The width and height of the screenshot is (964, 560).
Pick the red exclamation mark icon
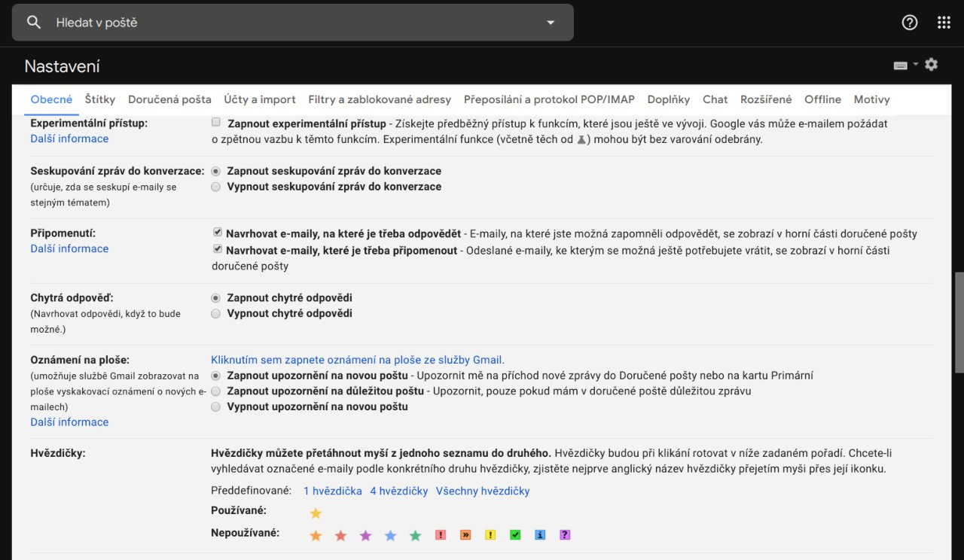(x=441, y=535)
